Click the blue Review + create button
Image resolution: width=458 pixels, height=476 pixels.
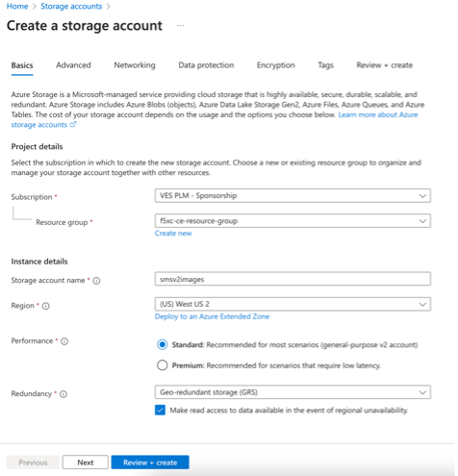tap(150, 463)
